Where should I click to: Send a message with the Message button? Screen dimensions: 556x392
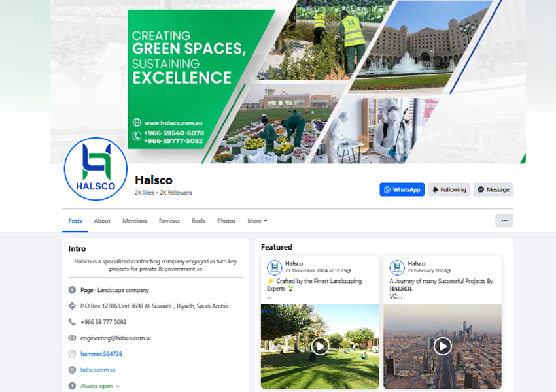(493, 189)
